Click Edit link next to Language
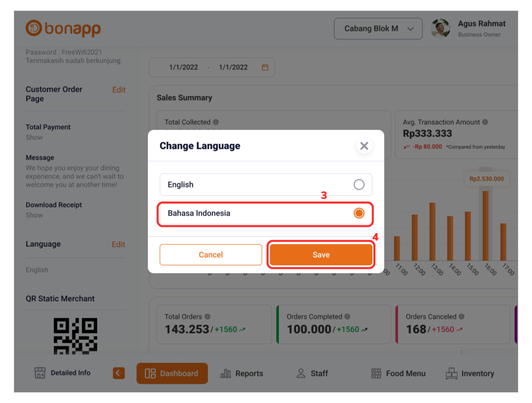 tap(118, 244)
